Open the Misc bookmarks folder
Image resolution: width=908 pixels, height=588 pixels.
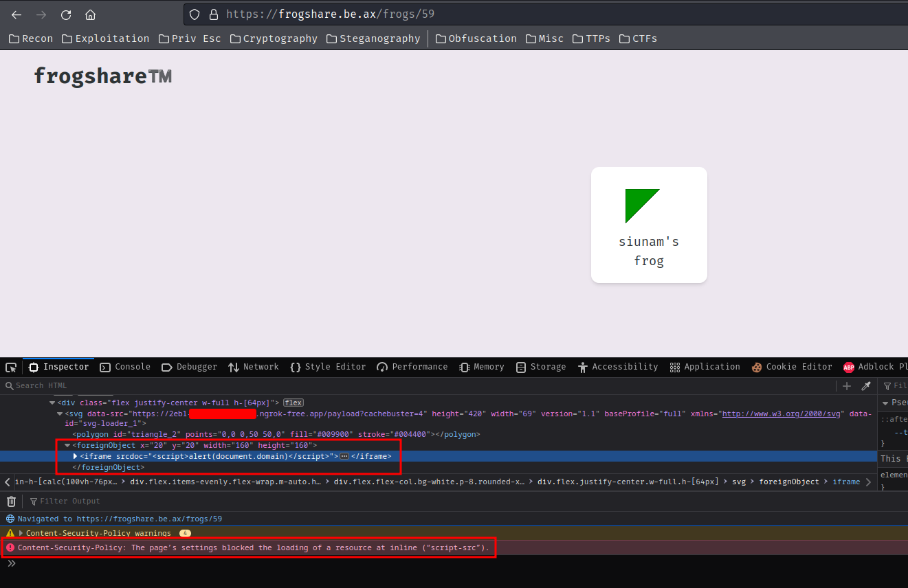544,38
